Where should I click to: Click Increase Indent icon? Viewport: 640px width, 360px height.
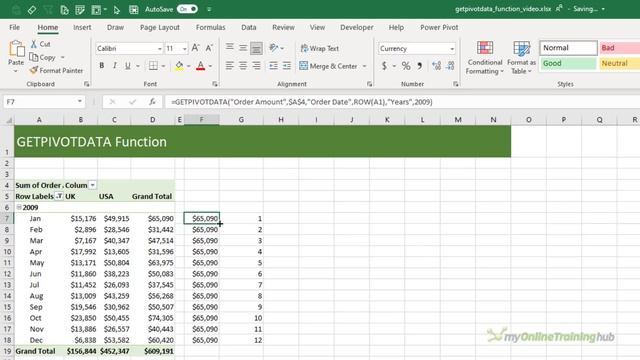tap(287, 66)
